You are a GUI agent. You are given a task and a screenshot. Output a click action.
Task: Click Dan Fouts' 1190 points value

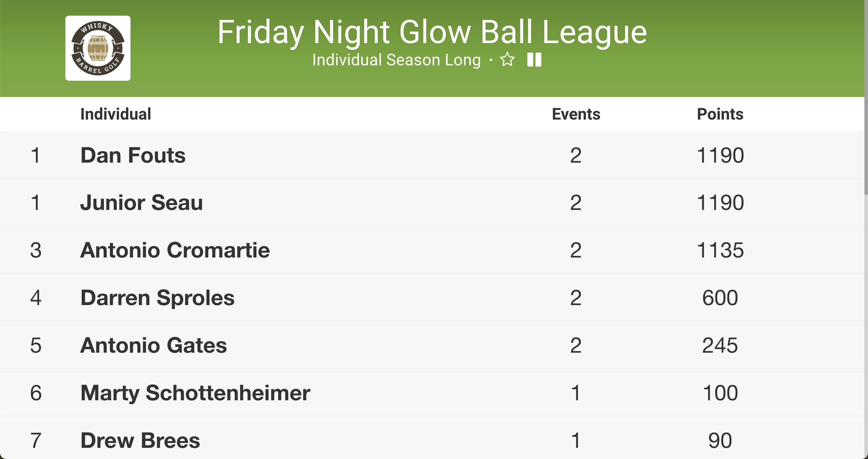pyautogui.click(x=720, y=155)
